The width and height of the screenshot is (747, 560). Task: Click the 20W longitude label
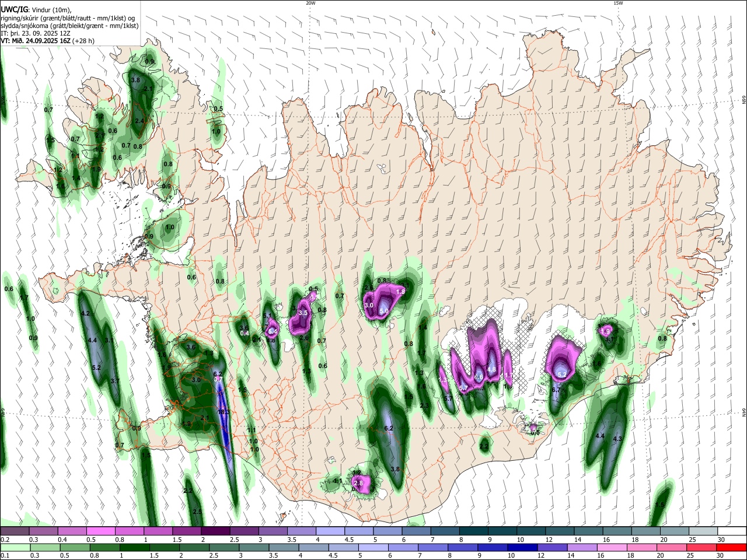310,3
